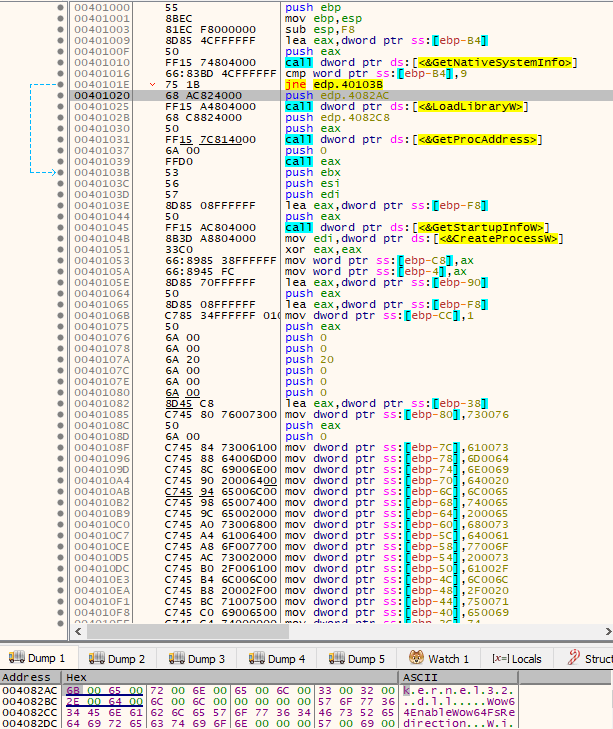The image size is (613, 729).
Task: Toggle breakpoint dot at address 0040104B
Action: (60, 239)
